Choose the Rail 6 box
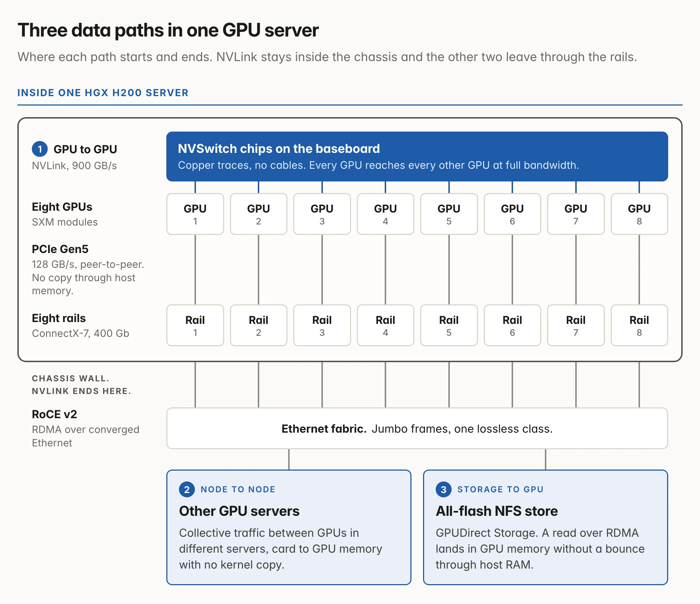This screenshot has height=604, width=700. click(x=512, y=325)
